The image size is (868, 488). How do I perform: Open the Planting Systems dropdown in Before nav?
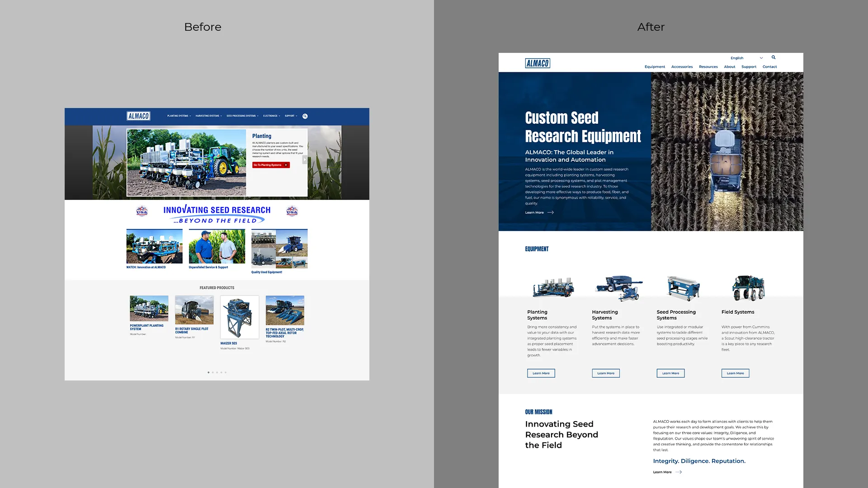[x=179, y=116]
